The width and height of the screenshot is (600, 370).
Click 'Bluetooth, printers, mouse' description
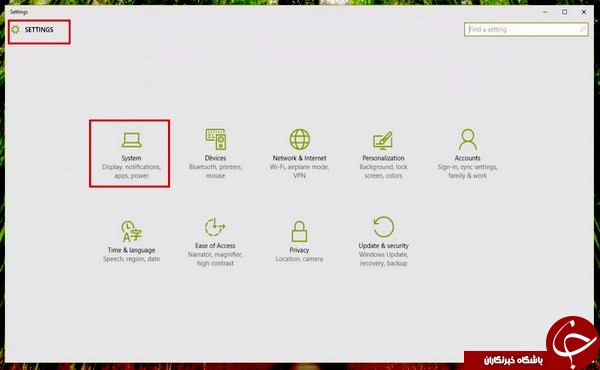215,171
